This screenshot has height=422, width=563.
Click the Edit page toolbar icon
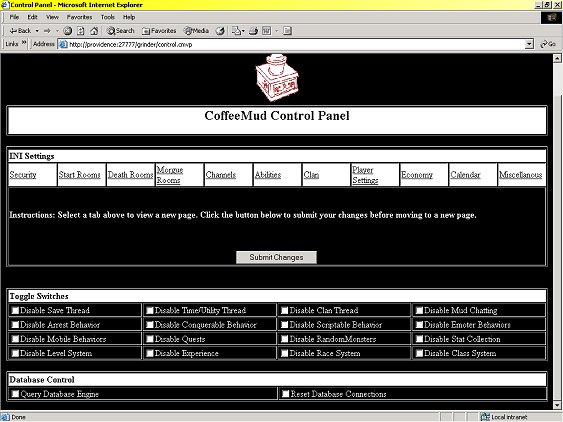tap(267, 31)
